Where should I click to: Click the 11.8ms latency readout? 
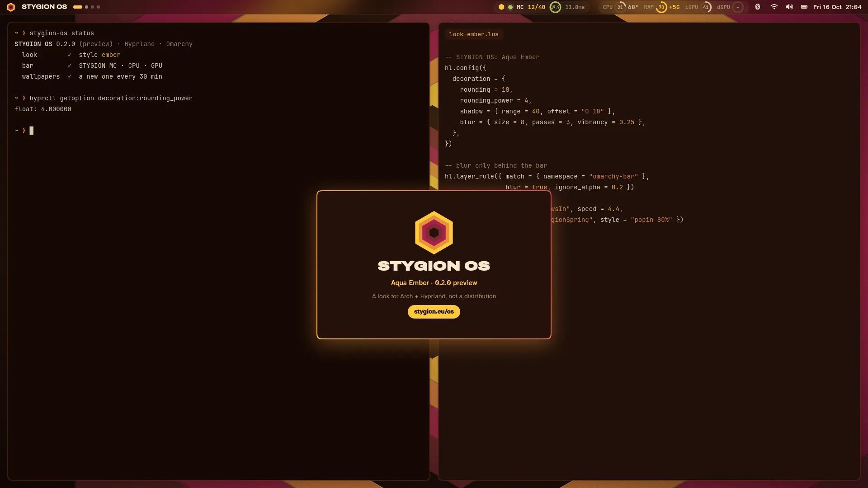tap(575, 7)
